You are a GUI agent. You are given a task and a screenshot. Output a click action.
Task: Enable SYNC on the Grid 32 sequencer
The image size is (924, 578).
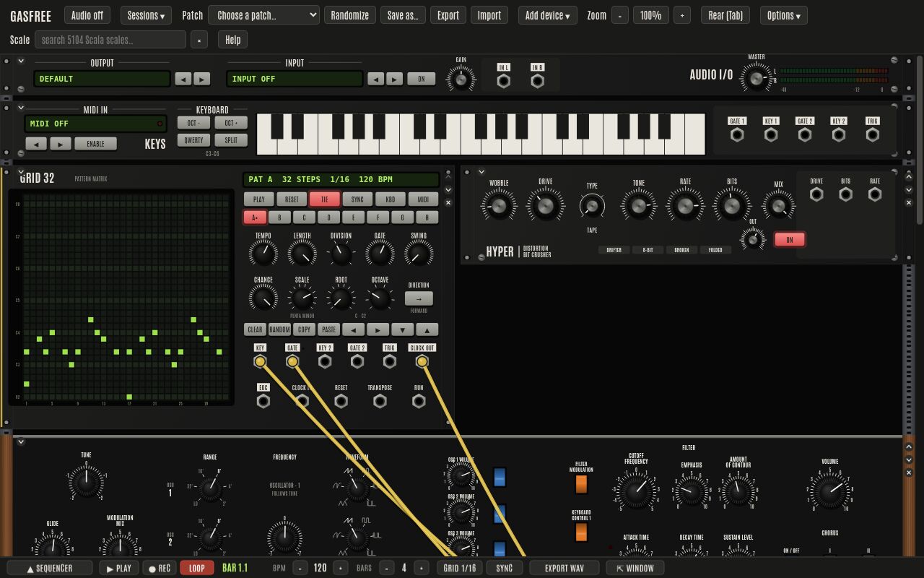coord(357,199)
